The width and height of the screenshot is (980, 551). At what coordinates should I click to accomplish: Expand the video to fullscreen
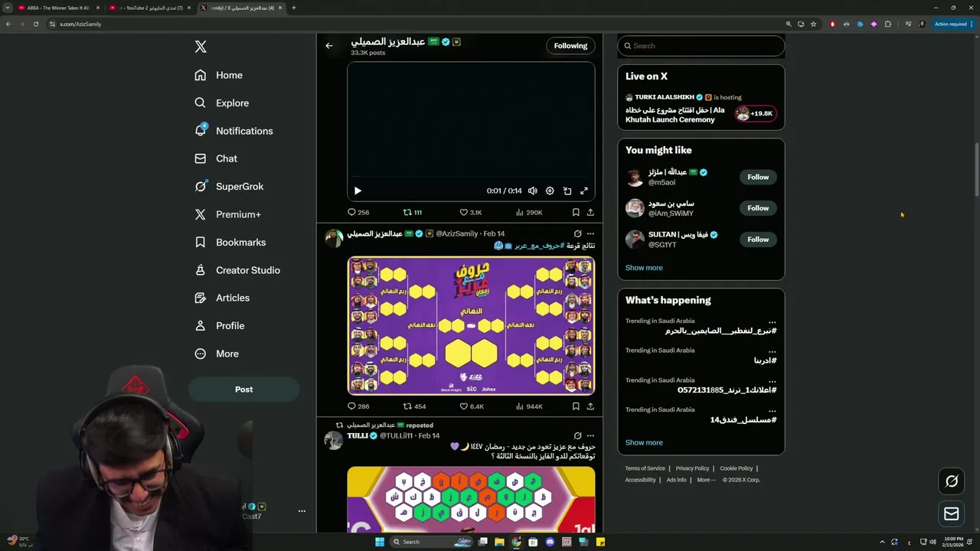point(584,191)
